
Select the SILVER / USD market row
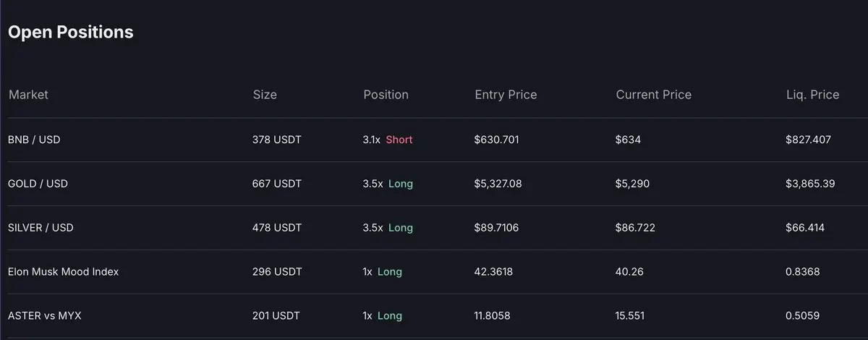tap(41, 228)
